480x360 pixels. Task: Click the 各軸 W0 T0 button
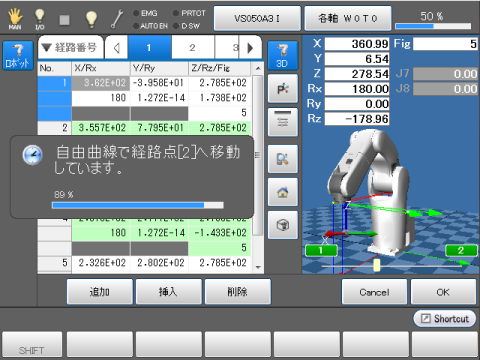click(348, 18)
